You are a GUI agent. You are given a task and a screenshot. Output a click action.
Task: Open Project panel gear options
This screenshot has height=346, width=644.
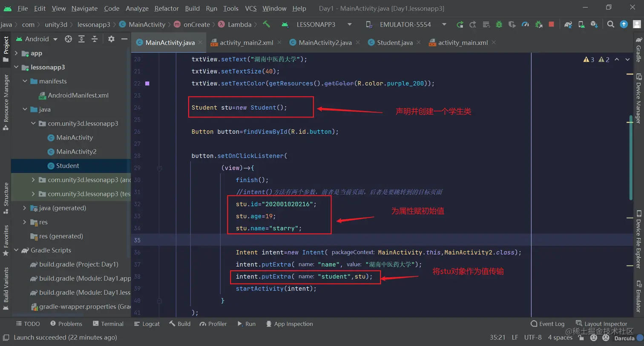point(111,39)
